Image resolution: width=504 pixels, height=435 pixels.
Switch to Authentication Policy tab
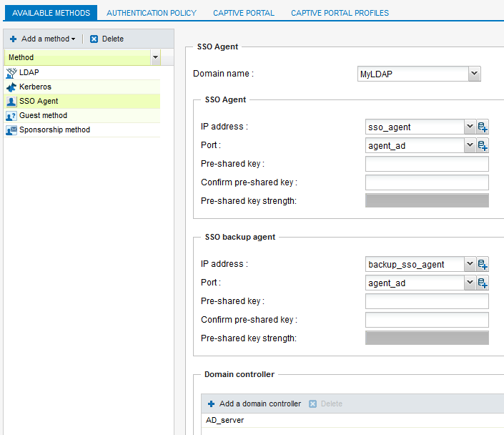(x=152, y=13)
